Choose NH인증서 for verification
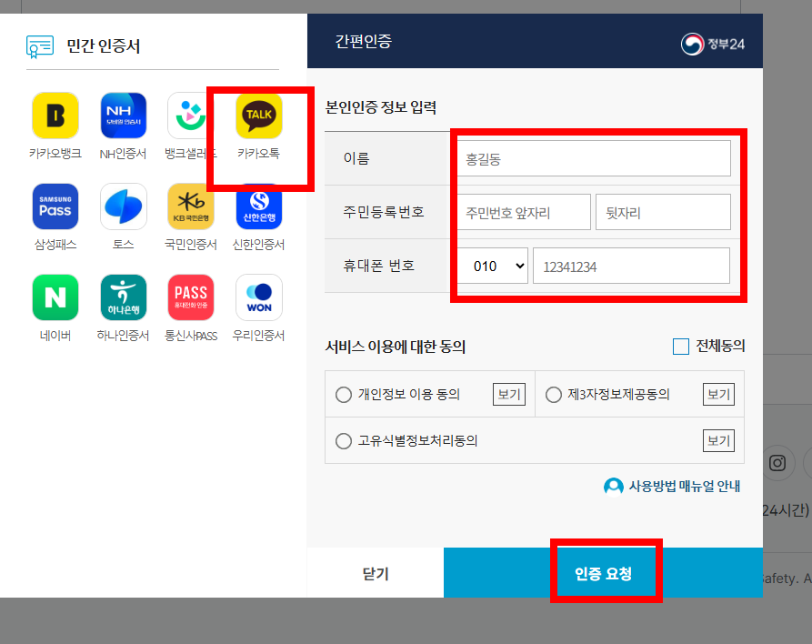812x644 pixels. [123, 116]
